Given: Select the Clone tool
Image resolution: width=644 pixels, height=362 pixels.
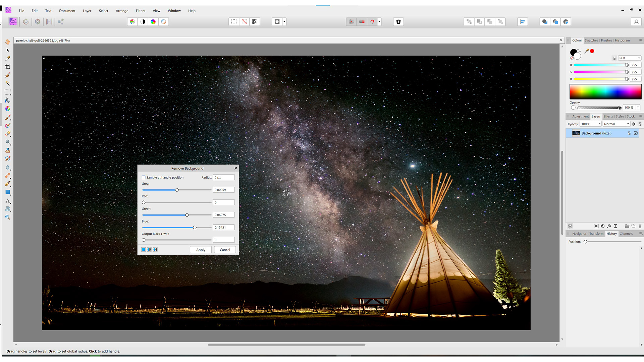Looking at the screenshot, I should pyautogui.click(x=8, y=150).
